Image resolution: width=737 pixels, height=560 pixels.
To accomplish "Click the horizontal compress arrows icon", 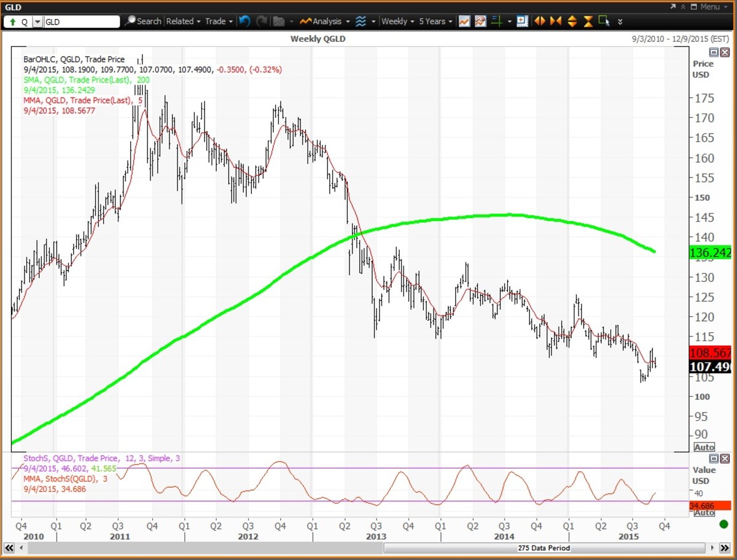I will coord(556,21).
